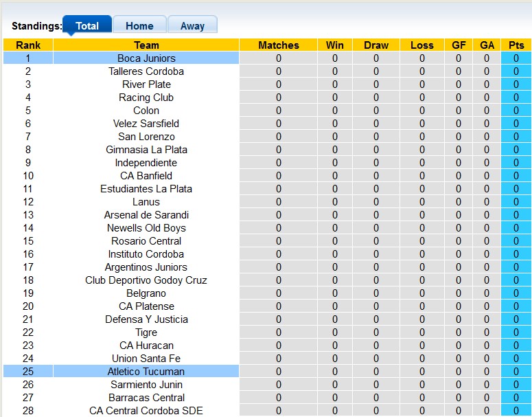Click the CA Central Cordoba SDE team
Viewport: 532px width, 417px height.
click(x=146, y=411)
